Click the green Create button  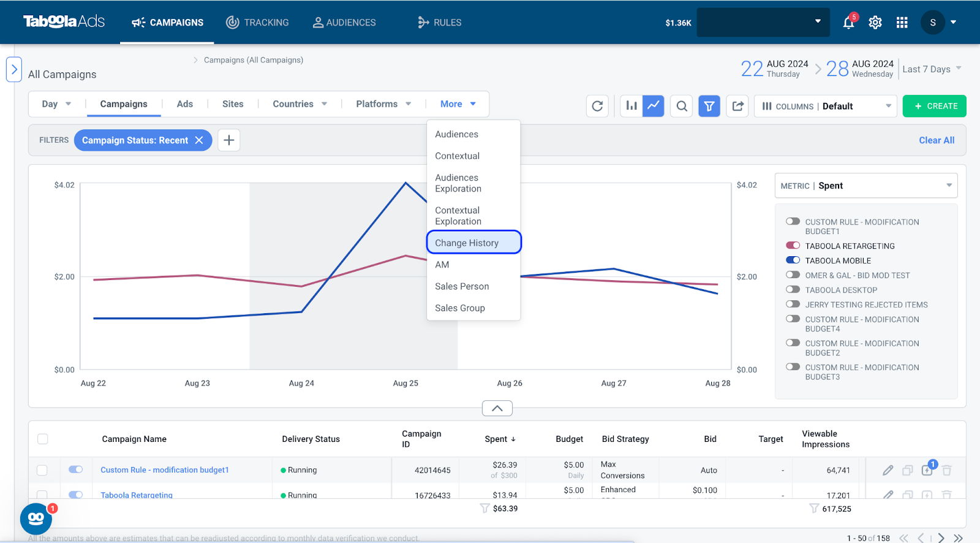pos(935,106)
